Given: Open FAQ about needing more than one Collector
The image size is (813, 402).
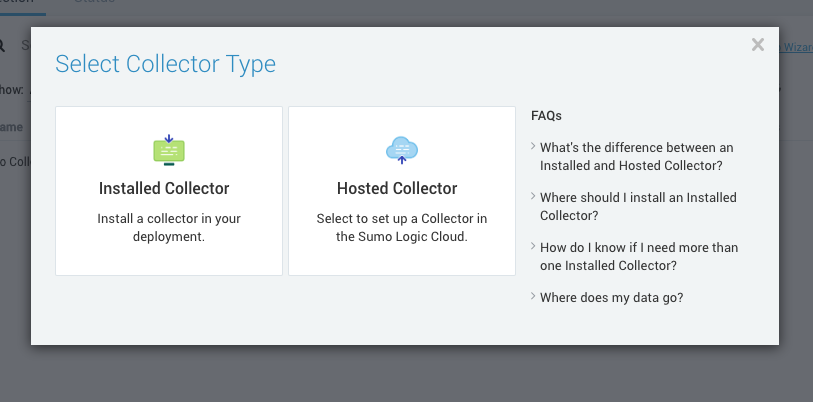Looking at the screenshot, I should pyautogui.click(x=639, y=256).
